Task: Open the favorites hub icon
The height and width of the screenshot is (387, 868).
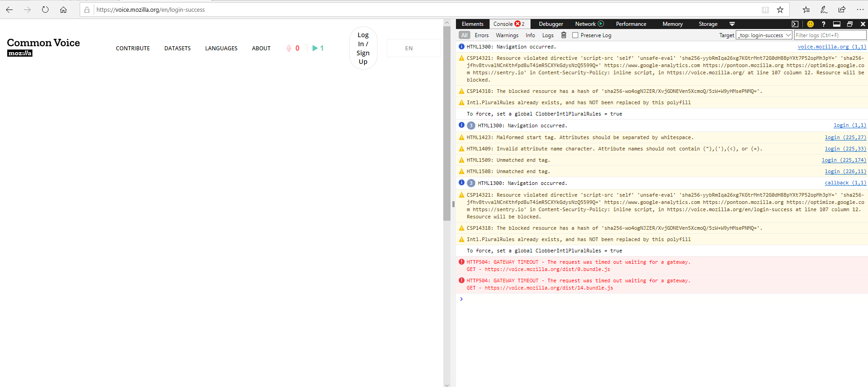Action: 806,10
